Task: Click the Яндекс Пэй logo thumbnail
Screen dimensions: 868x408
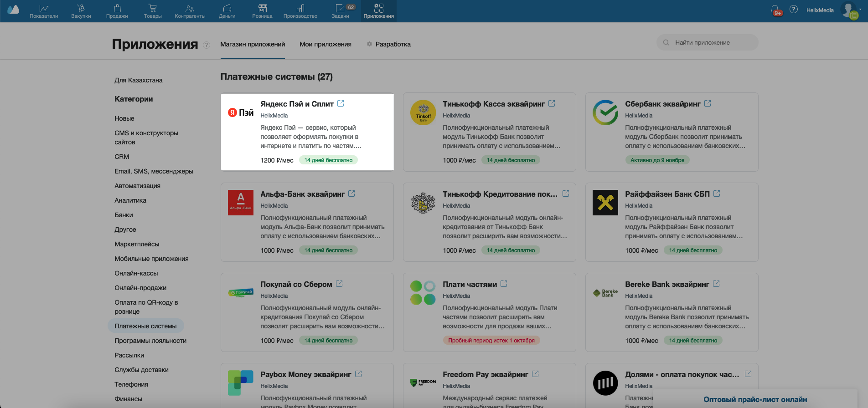Action: pyautogui.click(x=241, y=112)
